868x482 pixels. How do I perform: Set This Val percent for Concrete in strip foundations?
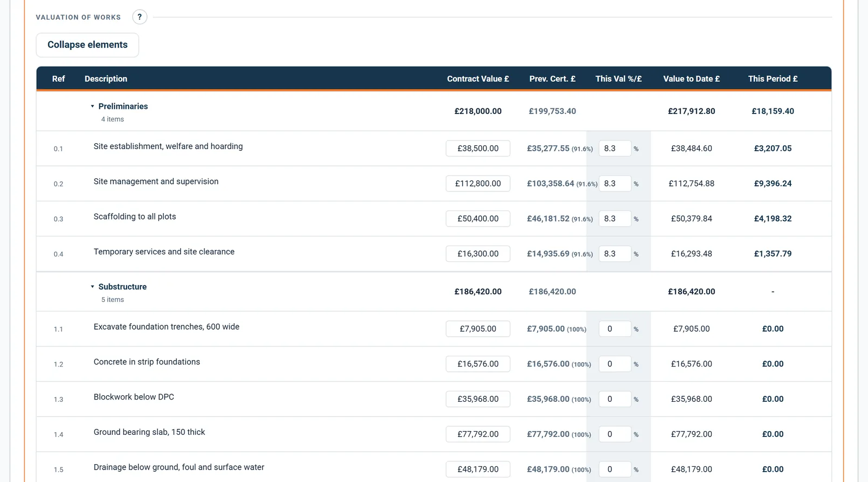click(615, 364)
